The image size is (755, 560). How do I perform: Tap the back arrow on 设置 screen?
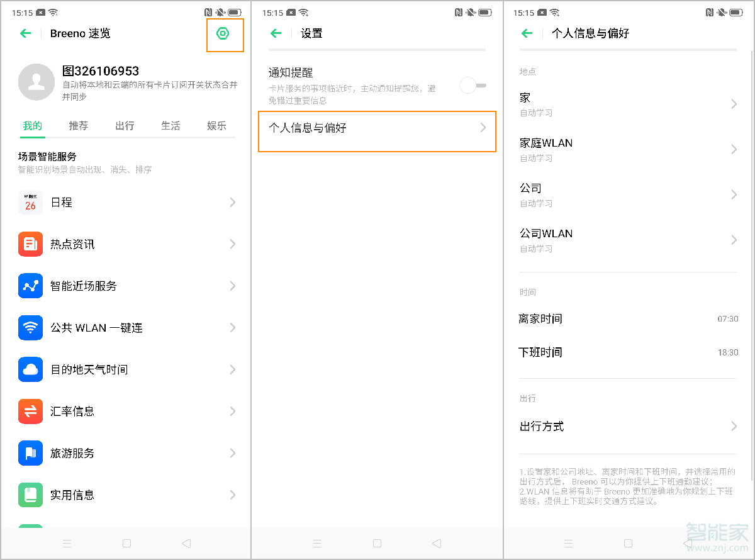pos(275,33)
